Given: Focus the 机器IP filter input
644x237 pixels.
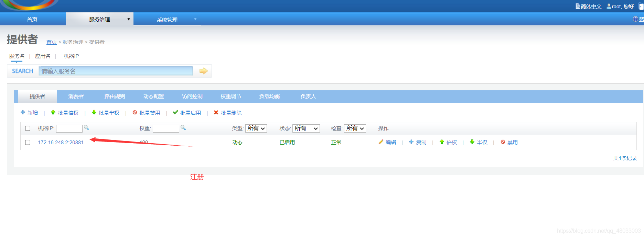Looking at the screenshot, I should click(69, 128).
